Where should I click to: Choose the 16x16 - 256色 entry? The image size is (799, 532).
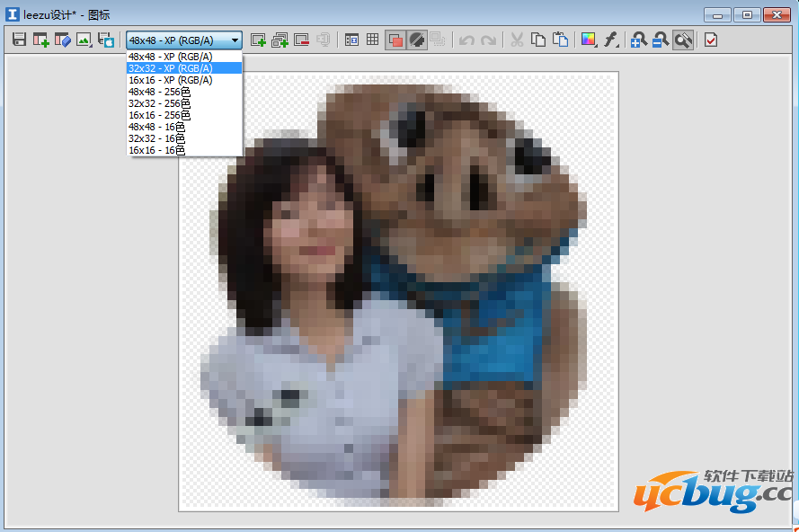(x=184, y=115)
